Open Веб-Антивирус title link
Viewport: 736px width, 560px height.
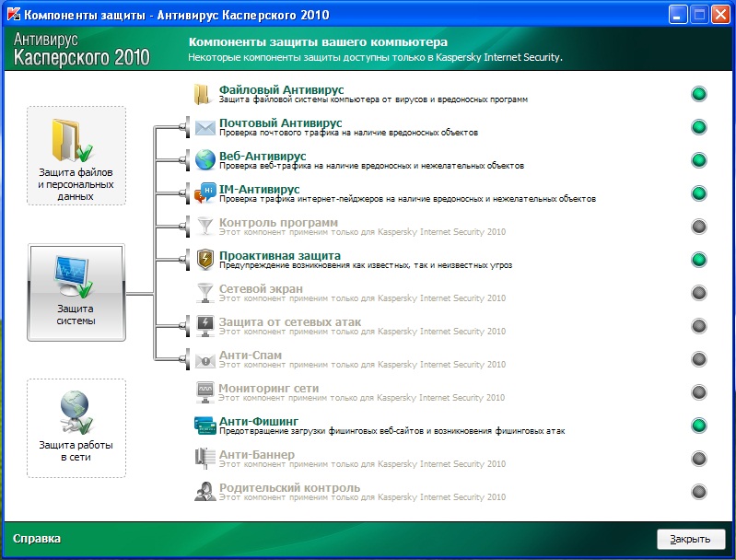(263, 156)
